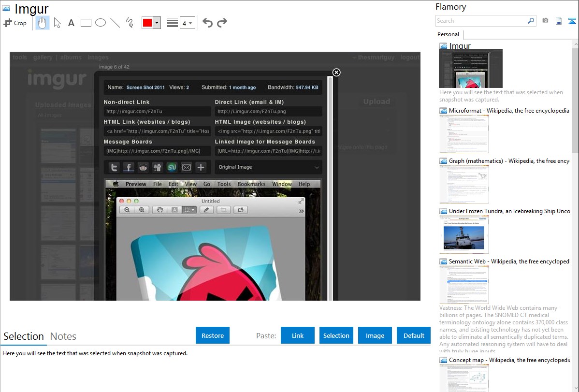This screenshot has height=392, width=579.
Task: Open the Imgur snapshot thumbnail
Action: 471,69
